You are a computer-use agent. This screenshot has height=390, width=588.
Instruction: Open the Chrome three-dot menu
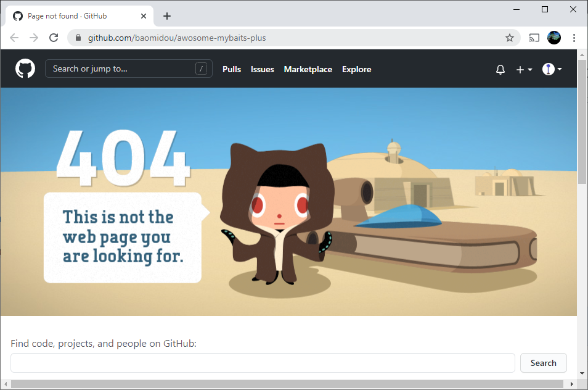tap(574, 38)
